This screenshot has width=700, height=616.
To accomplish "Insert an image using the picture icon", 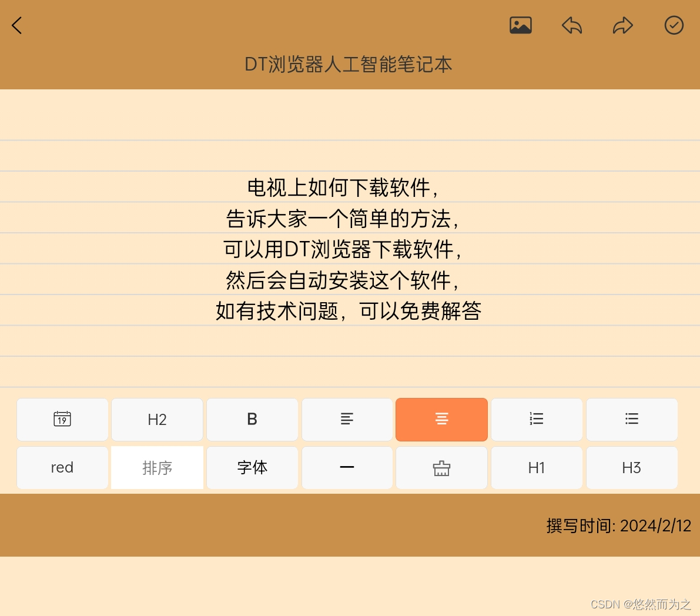I will pyautogui.click(x=521, y=25).
